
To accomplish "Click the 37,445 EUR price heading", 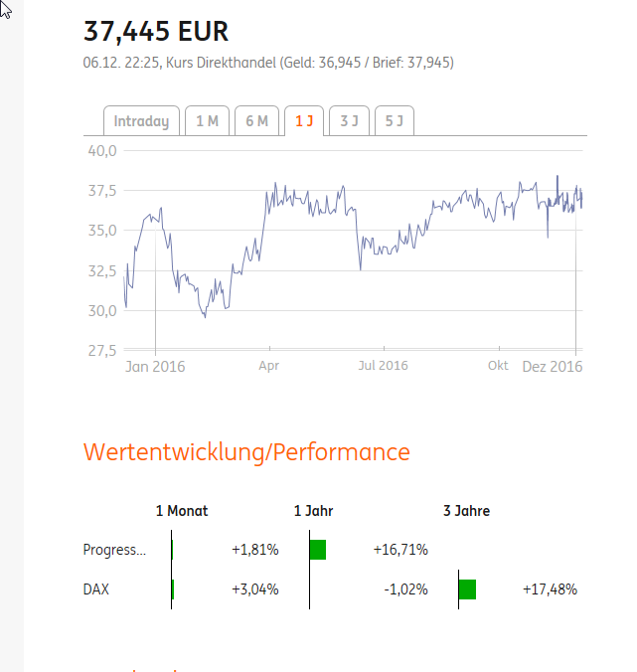I will point(156,32).
